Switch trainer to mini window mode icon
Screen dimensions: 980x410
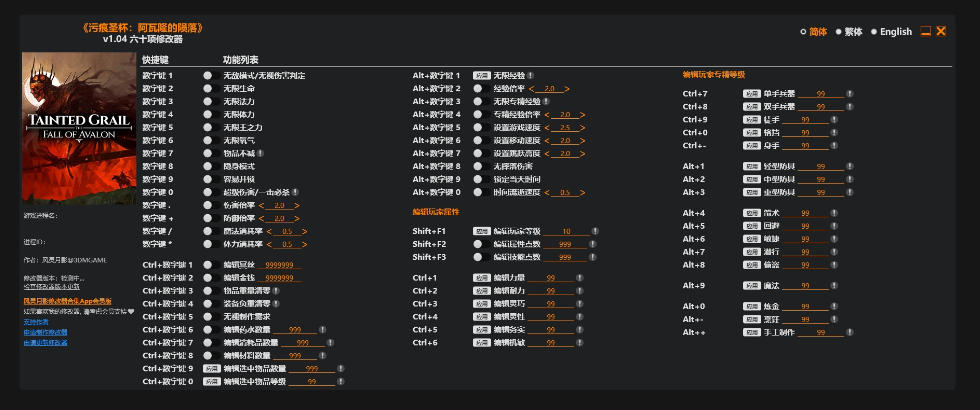926,31
